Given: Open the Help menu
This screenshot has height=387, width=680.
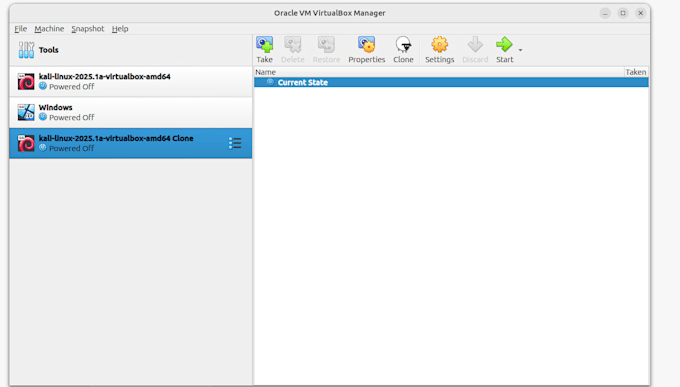Looking at the screenshot, I should pos(120,29).
